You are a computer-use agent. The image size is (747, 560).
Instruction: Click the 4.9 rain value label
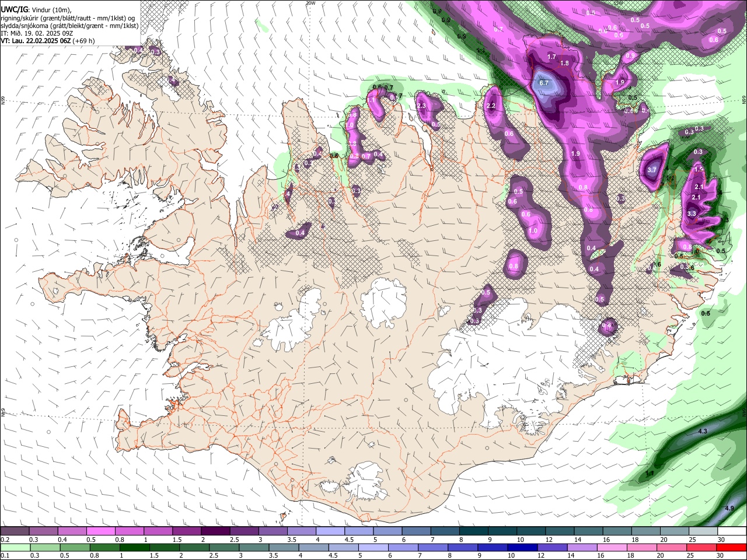(729, 509)
